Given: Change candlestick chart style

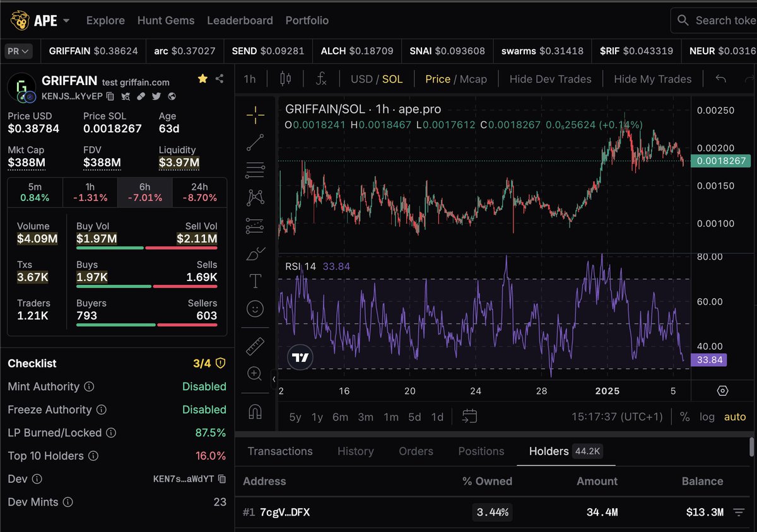Looking at the screenshot, I should tap(285, 79).
